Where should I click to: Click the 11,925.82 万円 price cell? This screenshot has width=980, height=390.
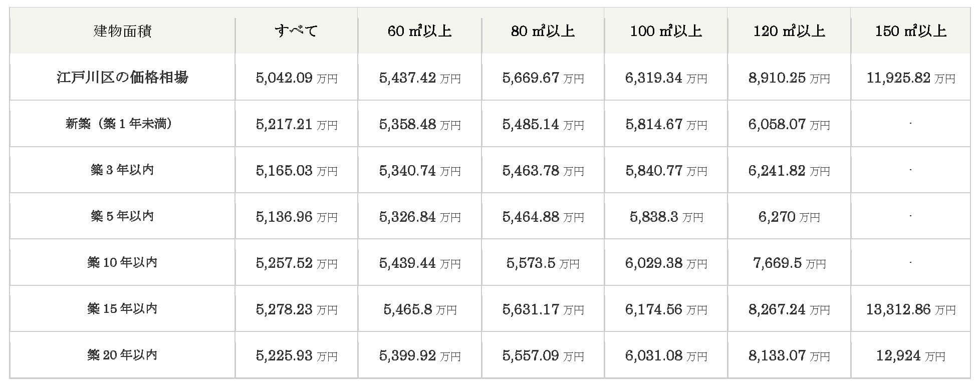910,78
